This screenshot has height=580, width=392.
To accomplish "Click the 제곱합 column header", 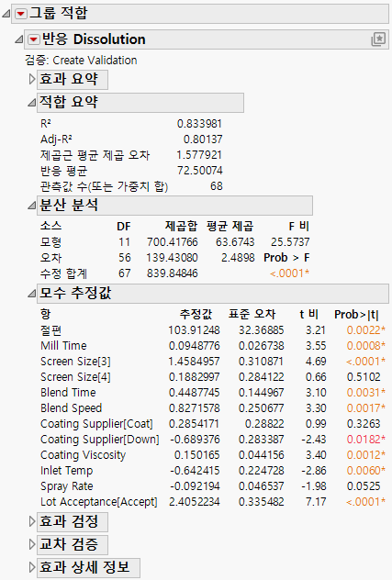I will coord(181,226).
